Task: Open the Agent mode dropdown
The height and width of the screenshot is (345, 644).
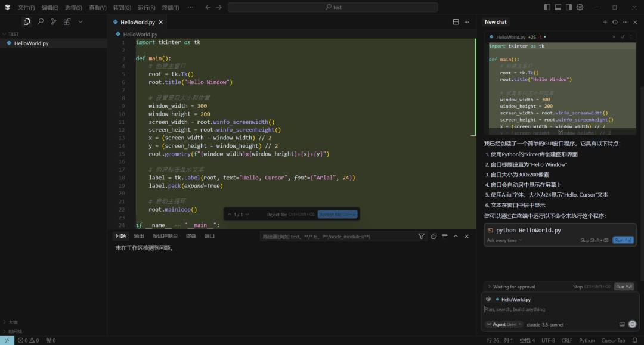Action: click(x=504, y=325)
